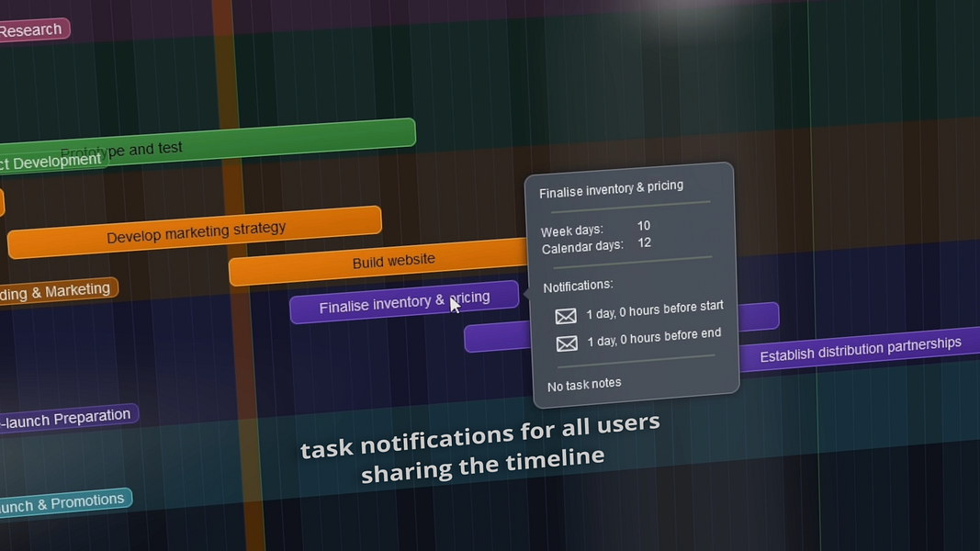The image size is (980, 551).
Task: Click the '1 day, 0 hours before end' notification
Action: pos(654,337)
